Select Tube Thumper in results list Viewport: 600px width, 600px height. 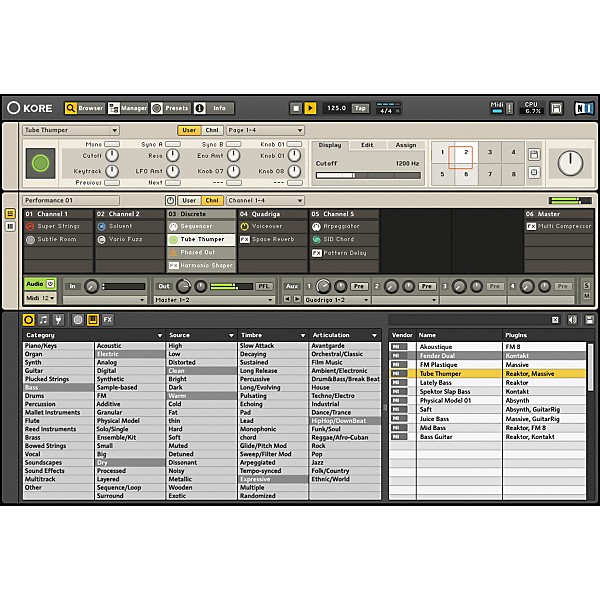coord(488,374)
